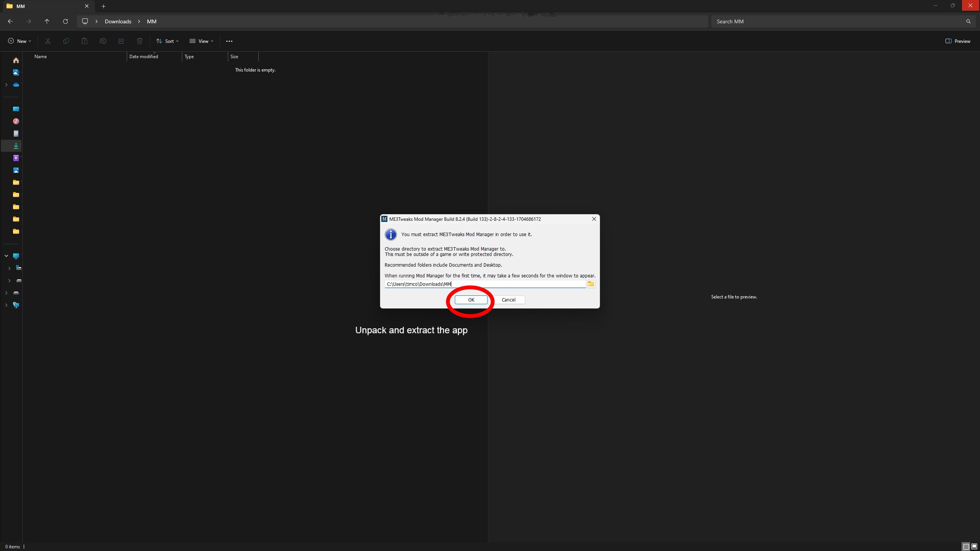Open the View dropdown
The width and height of the screenshot is (980, 551).
point(201,41)
